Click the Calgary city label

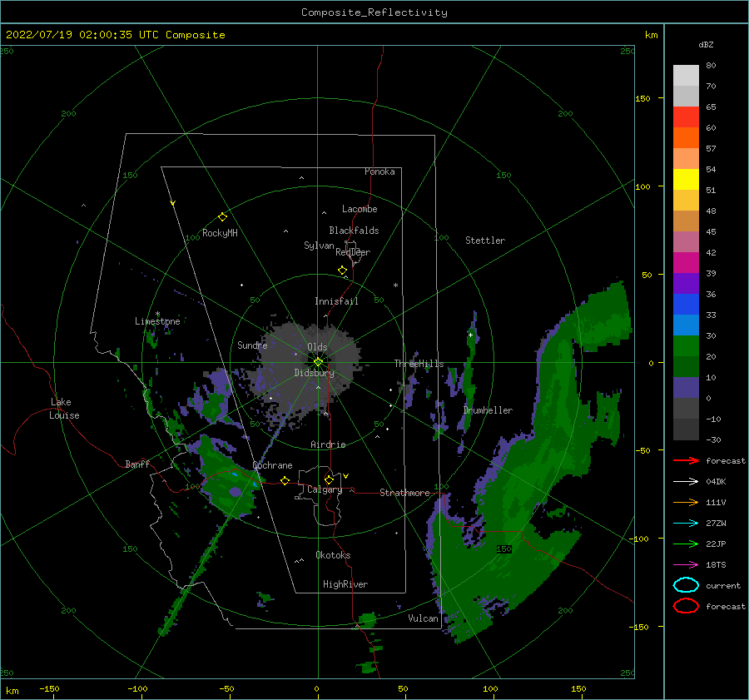325,489
